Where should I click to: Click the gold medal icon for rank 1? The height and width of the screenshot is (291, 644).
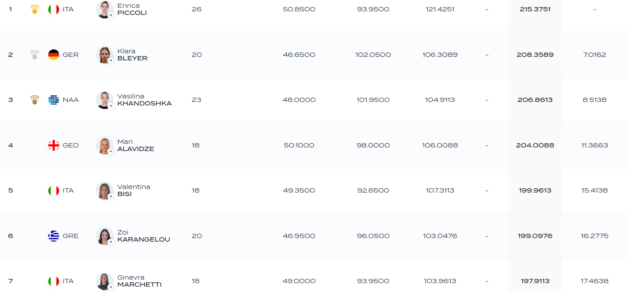pyautogui.click(x=35, y=9)
